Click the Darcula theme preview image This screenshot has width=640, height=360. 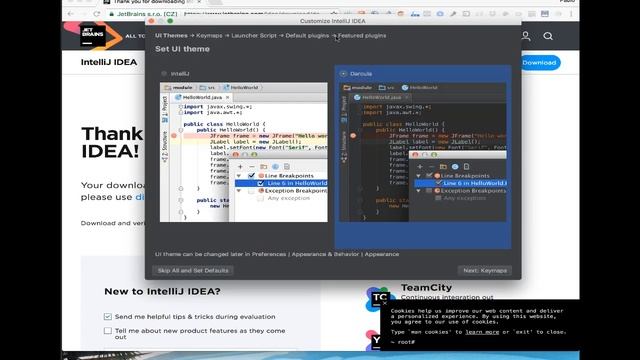point(423,153)
